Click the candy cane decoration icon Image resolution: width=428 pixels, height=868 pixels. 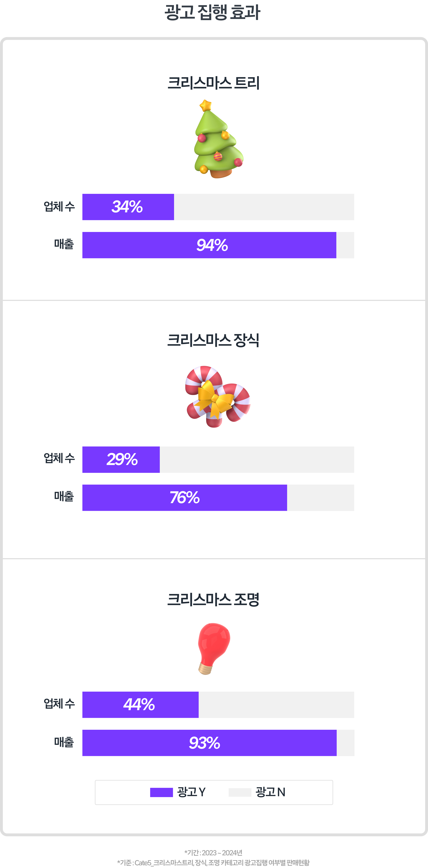point(218,397)
